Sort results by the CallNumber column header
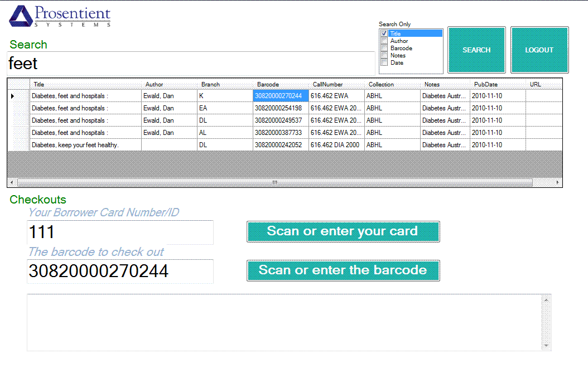Image resolution: width=588 pixels, height=373 pixels. 336,84
